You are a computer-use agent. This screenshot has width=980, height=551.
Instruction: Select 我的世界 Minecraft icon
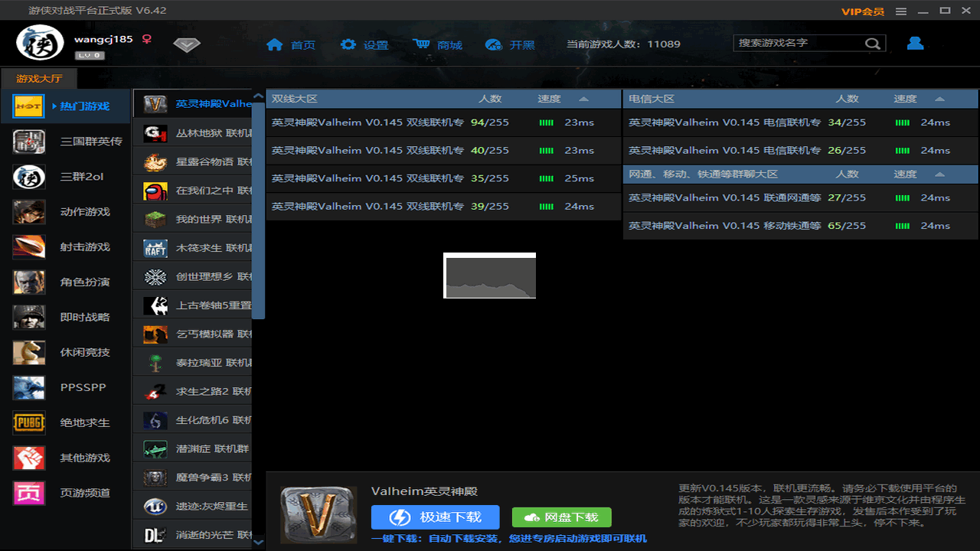[155, 220]
